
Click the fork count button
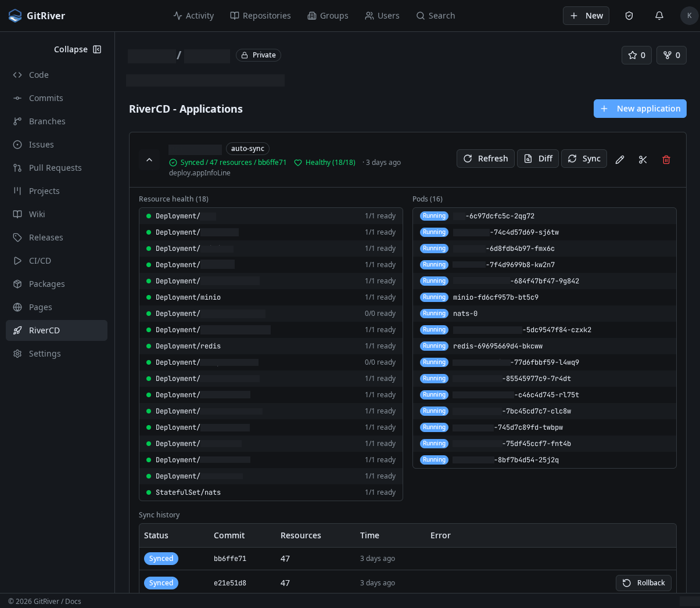click(x=672, y=55)
